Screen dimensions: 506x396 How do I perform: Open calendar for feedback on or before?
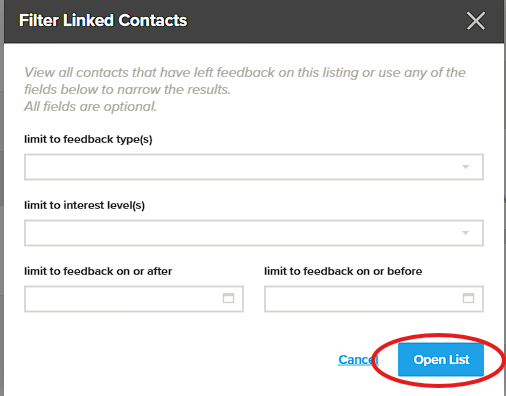click(468, 298)
